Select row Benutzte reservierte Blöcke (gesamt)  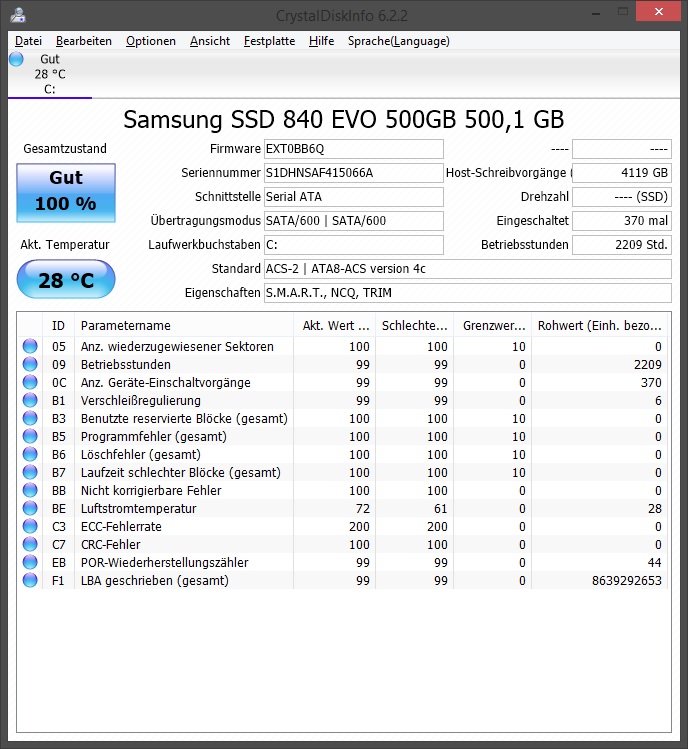click(343, 418)
